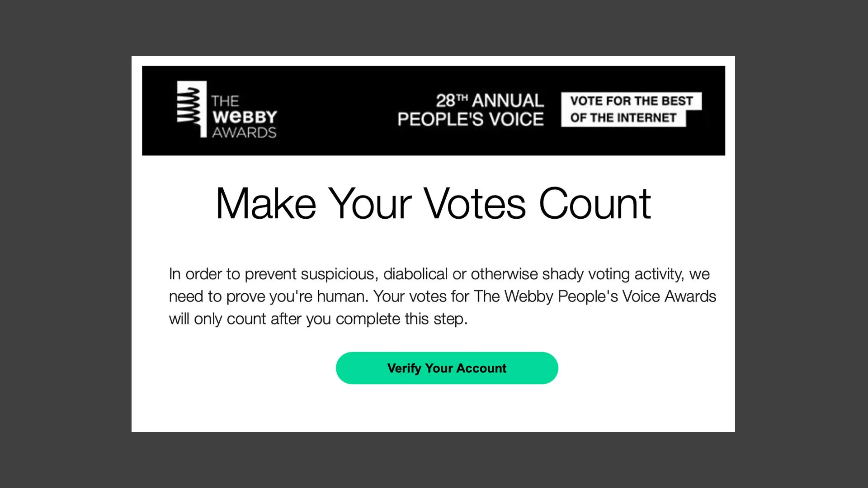The width and height of the screenshot is (868, 488).
Task: Click the phrase "complete this step"
Action: point(401,319)
